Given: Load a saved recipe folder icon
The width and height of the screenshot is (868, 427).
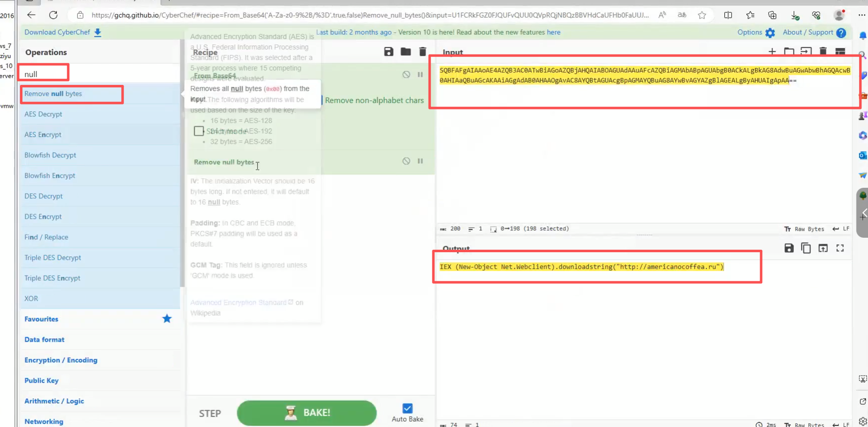Looking at the screenshot, I should (x=406, y=51).
